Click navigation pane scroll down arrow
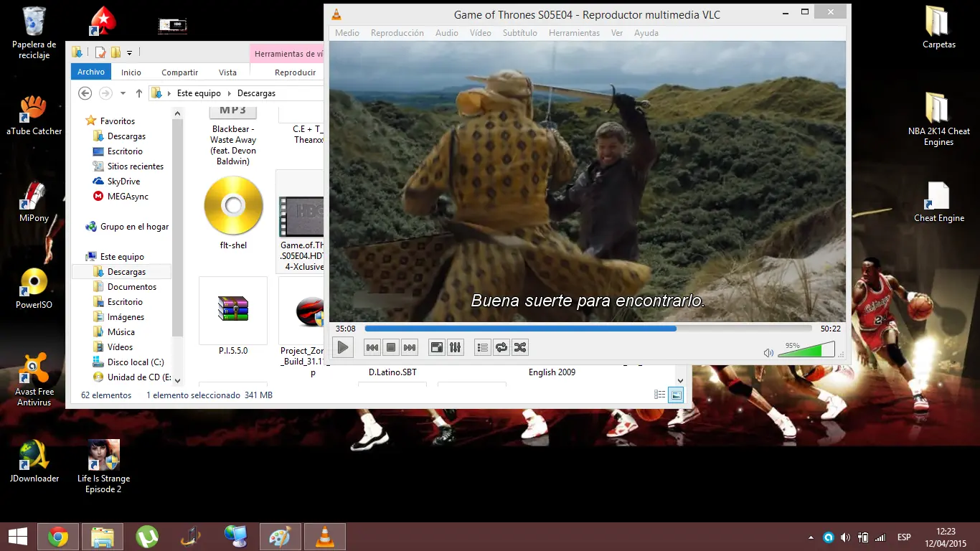Viewport: 980px width, 551px height. [178, 380]
